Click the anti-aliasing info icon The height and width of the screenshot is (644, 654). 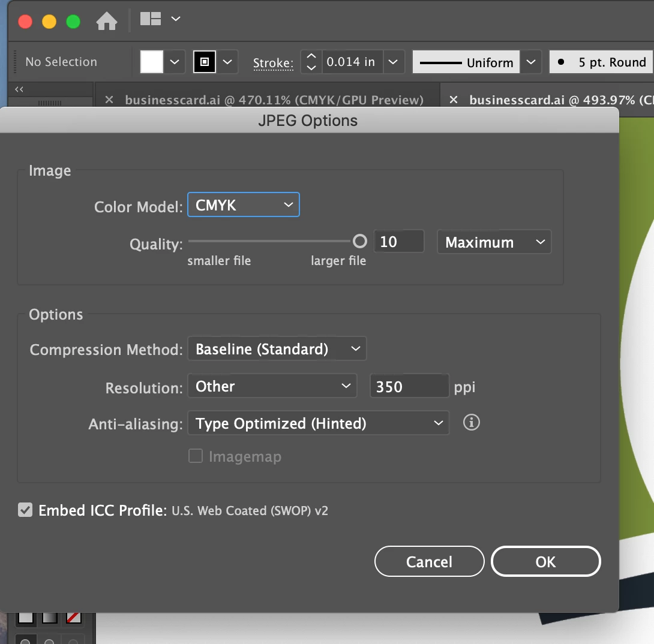point(472,422)
